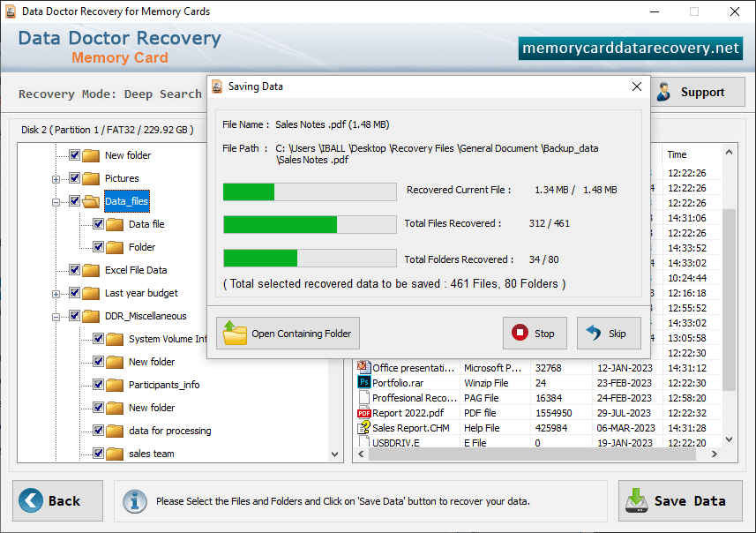Click the Open Containing Folder icon

(x=235, y=333)
